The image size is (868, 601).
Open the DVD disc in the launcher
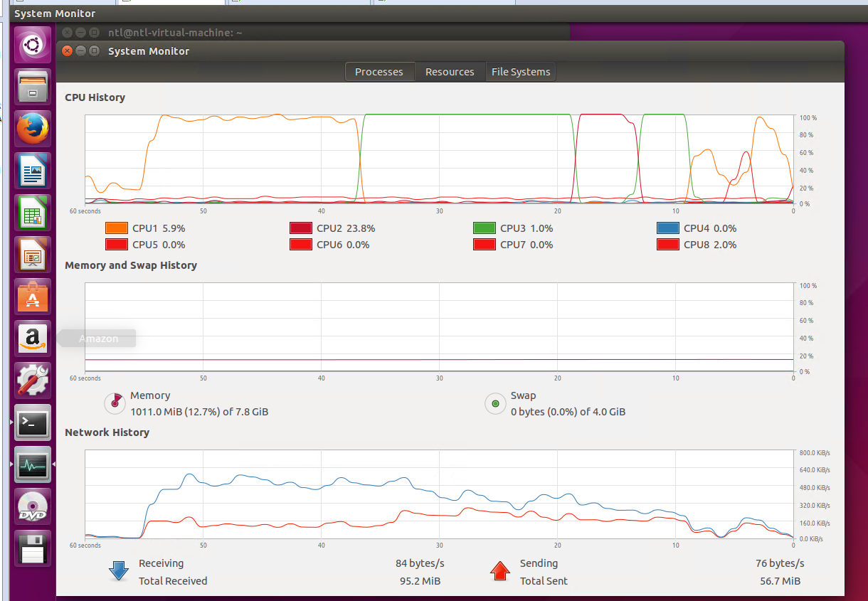point(33,507)
